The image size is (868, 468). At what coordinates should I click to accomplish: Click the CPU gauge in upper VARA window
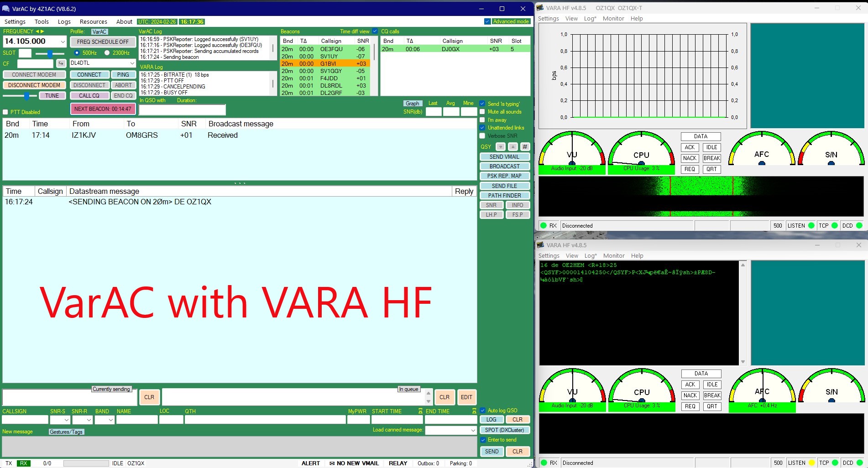point(641,148)
